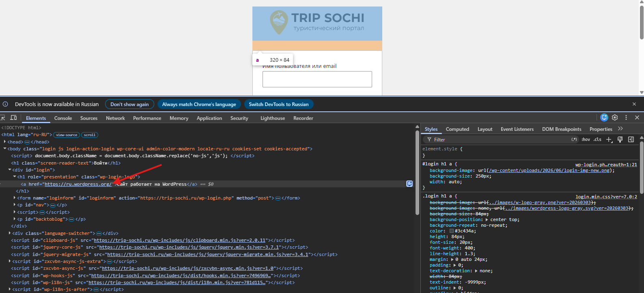The height and width of the screenshot is (293, 644).
Task: Click the Styles Filter input field
Action: coord(501,139)
